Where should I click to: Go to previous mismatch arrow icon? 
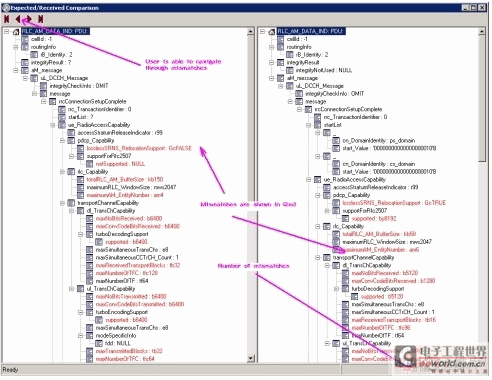[x=18, y=19]
